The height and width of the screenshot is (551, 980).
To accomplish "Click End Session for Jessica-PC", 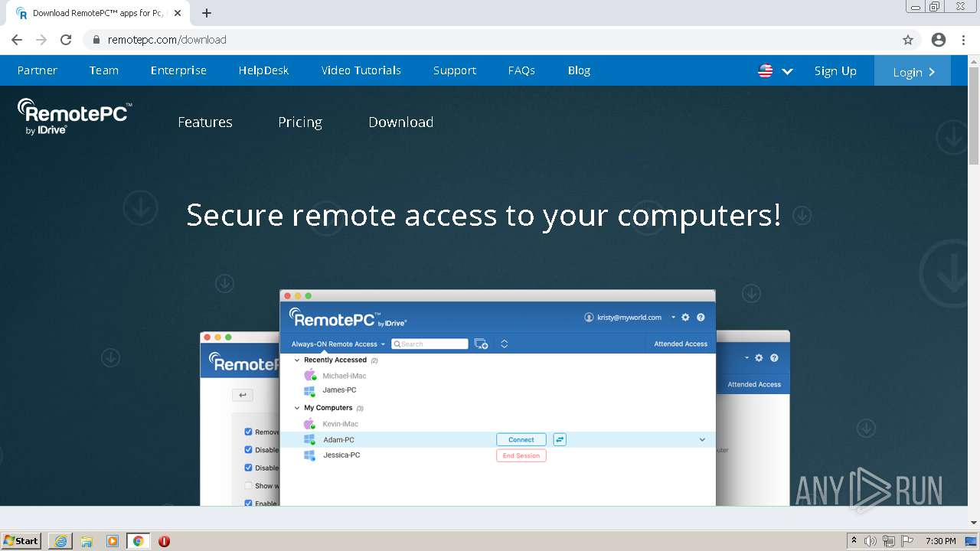I will pyautogui.click(x=521, y=455).
